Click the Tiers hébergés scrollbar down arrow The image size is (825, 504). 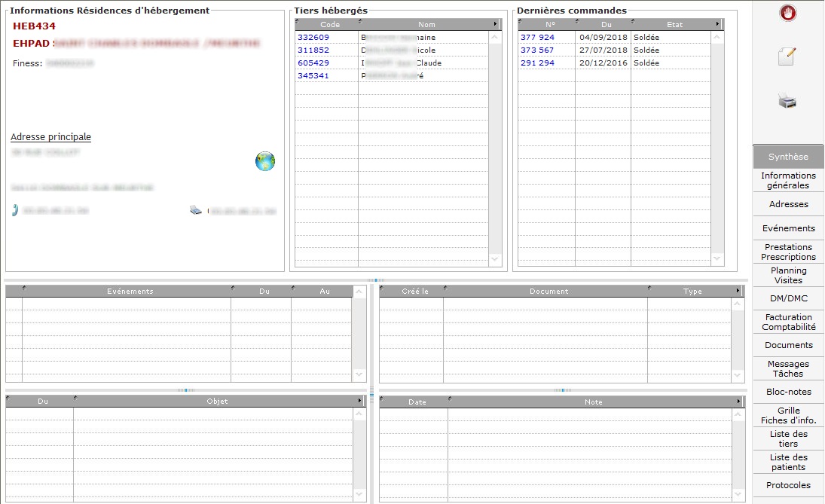click(494, 259)
